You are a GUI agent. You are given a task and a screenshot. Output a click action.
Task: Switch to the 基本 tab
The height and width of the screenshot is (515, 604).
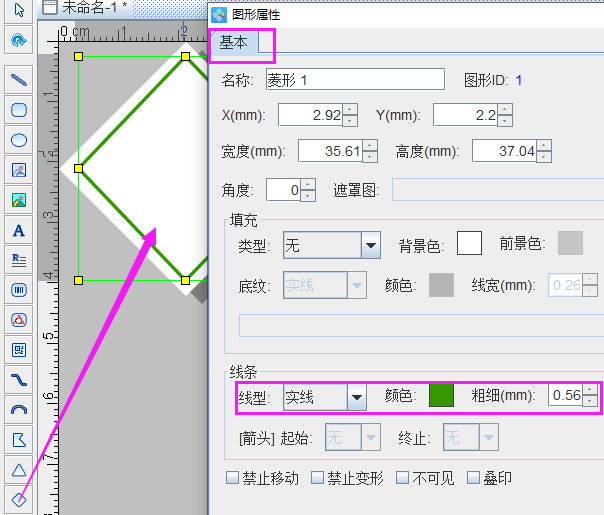(233, 42)
